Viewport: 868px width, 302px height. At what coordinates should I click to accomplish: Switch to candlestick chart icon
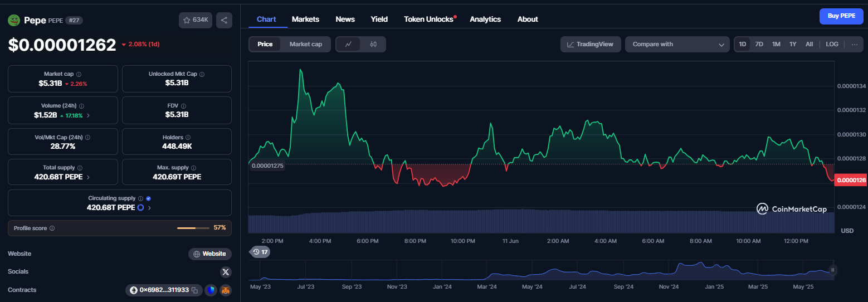point(373,44)
